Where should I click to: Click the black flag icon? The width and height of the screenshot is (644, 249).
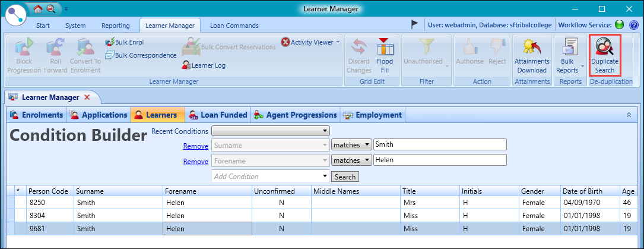415,25
